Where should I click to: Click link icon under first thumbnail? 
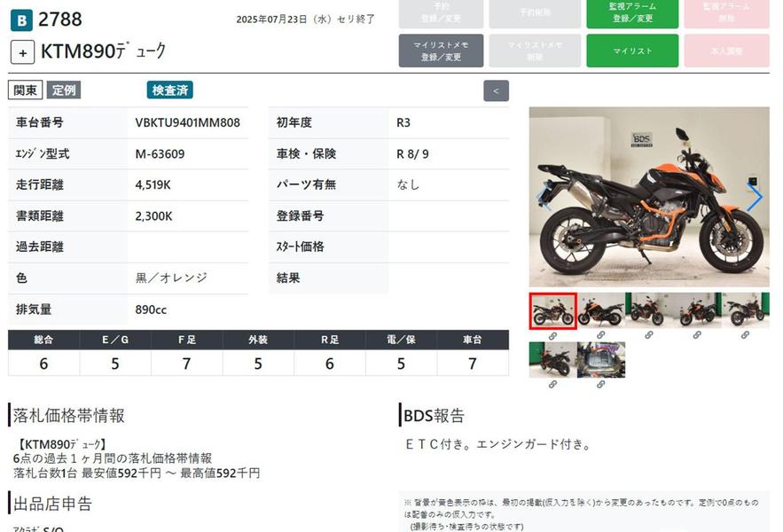[x=552, y=335]
